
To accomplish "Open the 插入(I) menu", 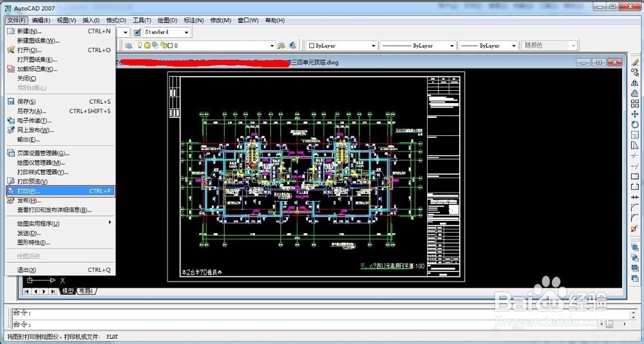I will (x=91, y=20).
